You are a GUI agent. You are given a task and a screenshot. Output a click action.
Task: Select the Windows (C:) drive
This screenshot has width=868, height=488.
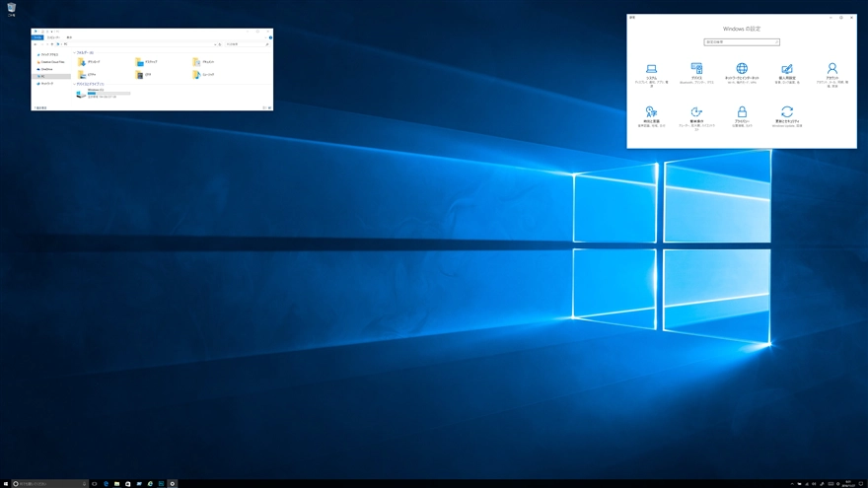[103, 93]
